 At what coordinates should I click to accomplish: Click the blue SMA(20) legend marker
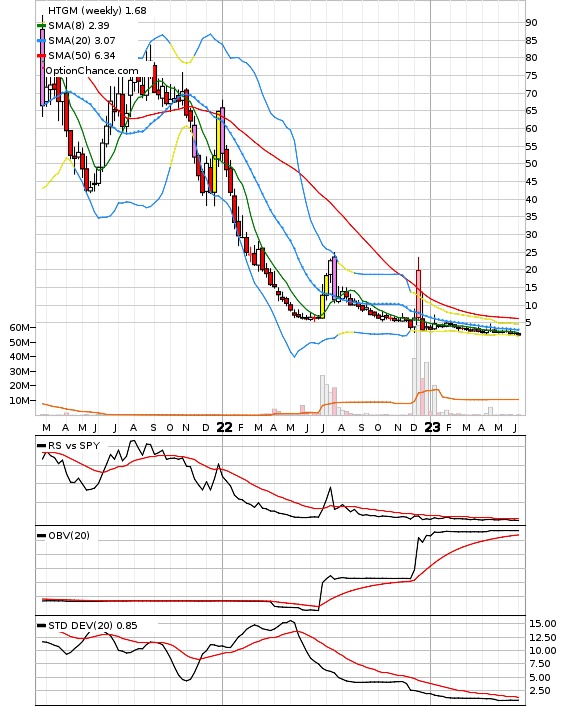41,41
